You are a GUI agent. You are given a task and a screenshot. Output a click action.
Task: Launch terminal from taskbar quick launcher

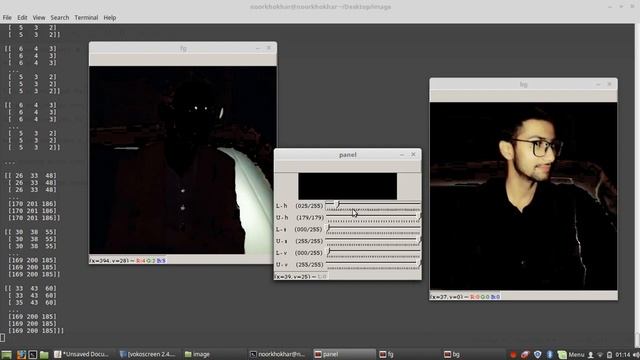tap(33, 354)
